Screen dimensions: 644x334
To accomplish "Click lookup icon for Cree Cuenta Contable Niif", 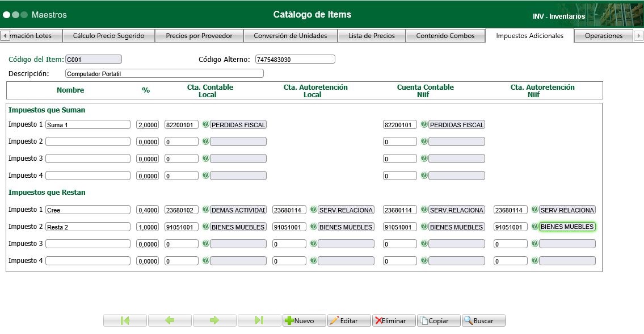I will 424,210.
